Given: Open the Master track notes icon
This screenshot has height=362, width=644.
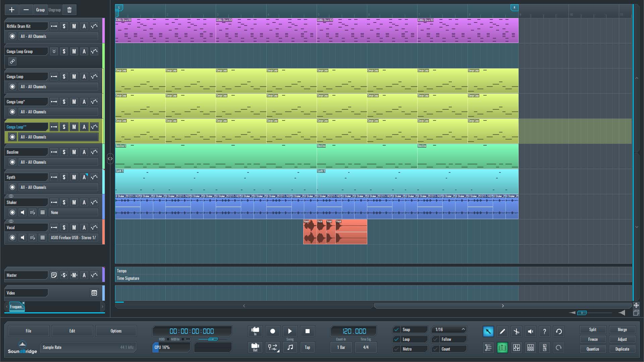Looking at the screenshot, I should point(54,275).
